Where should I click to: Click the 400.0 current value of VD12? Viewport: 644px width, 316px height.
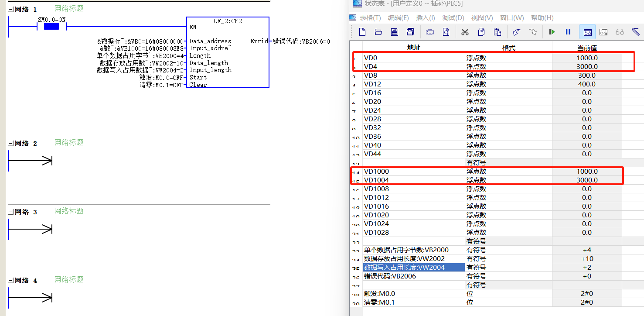[x=587, y=84]
